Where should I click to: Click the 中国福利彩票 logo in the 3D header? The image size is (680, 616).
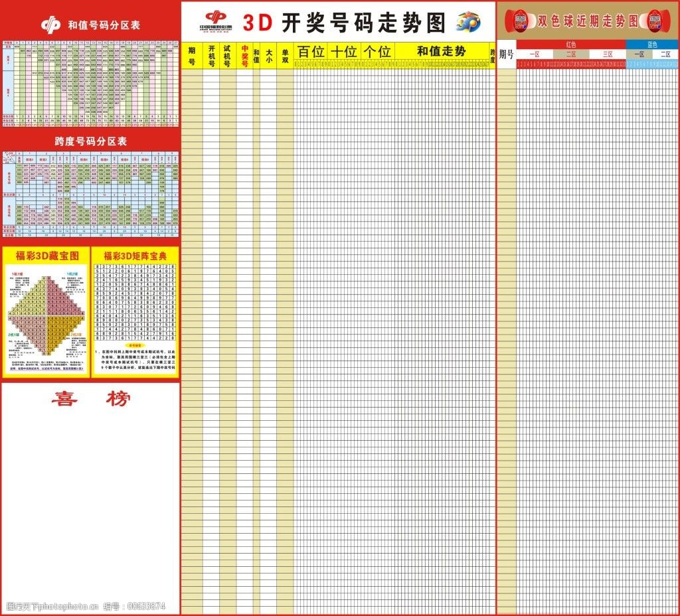pos(215,21)
